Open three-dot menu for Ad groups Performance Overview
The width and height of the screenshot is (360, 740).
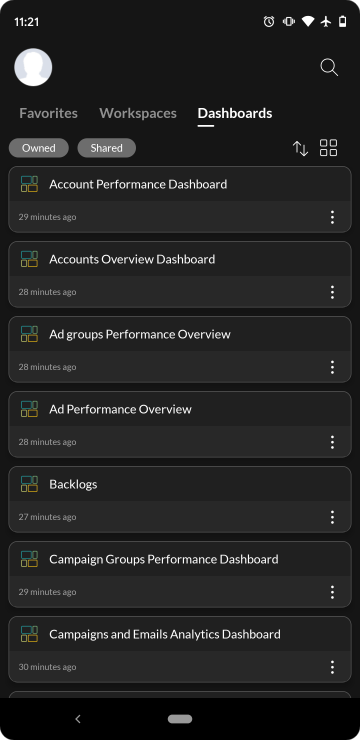coord(332,367)
